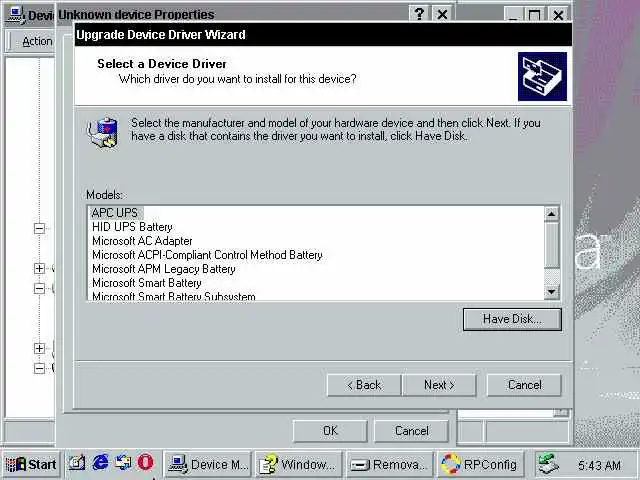
Task: Expand the second plus tree node in Device Manager
Action: [39, 348]
